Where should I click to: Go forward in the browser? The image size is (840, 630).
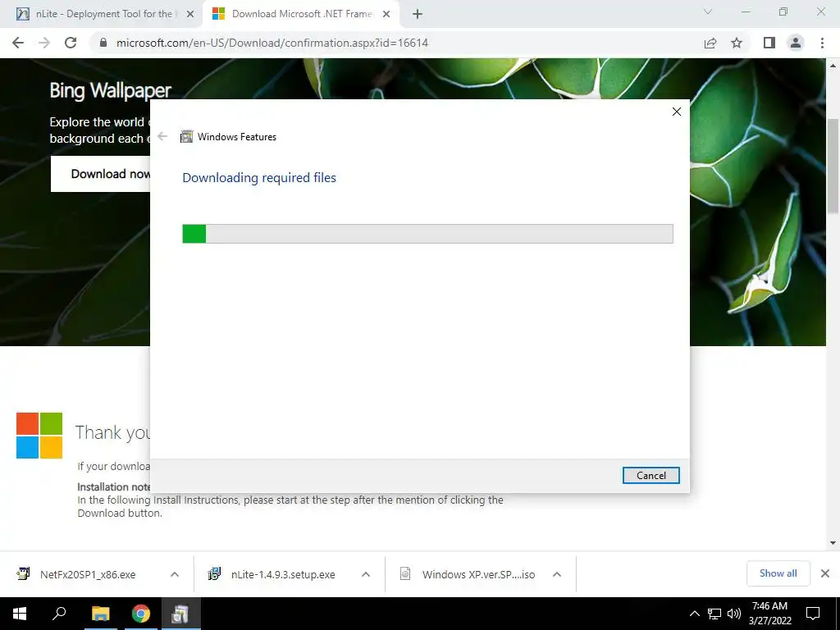pos(44,43)
